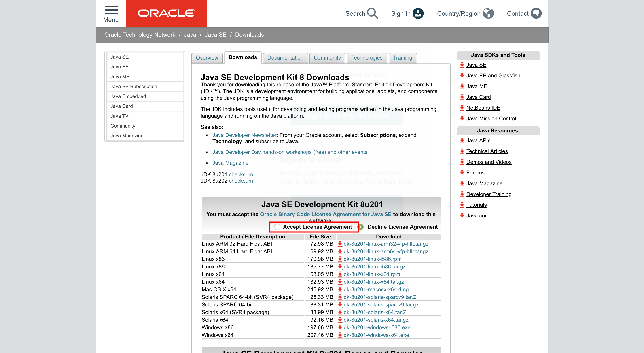Open Sign In account icon
644x353 pixels.
click(418, 13)
